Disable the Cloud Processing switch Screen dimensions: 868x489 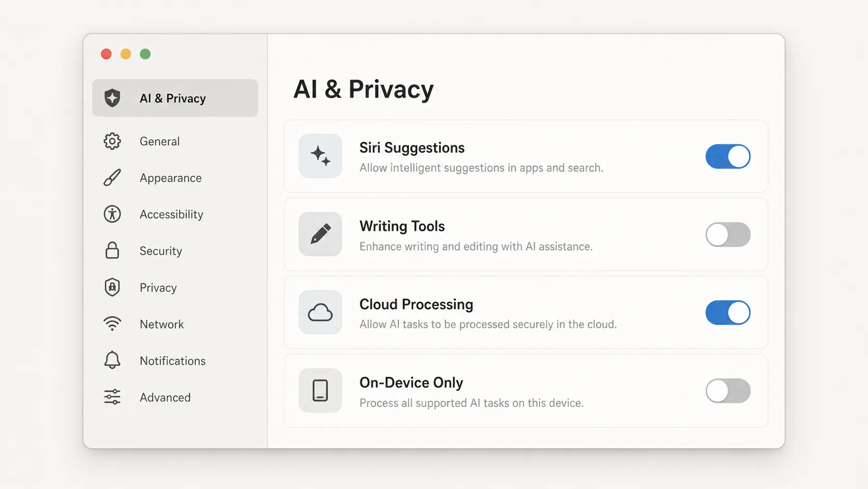click(728, 312)
